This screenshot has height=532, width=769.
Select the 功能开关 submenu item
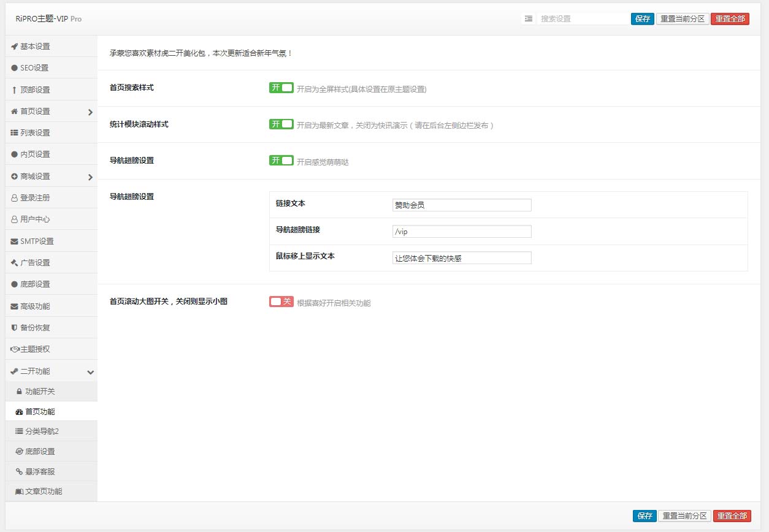(x=51, y=392)
